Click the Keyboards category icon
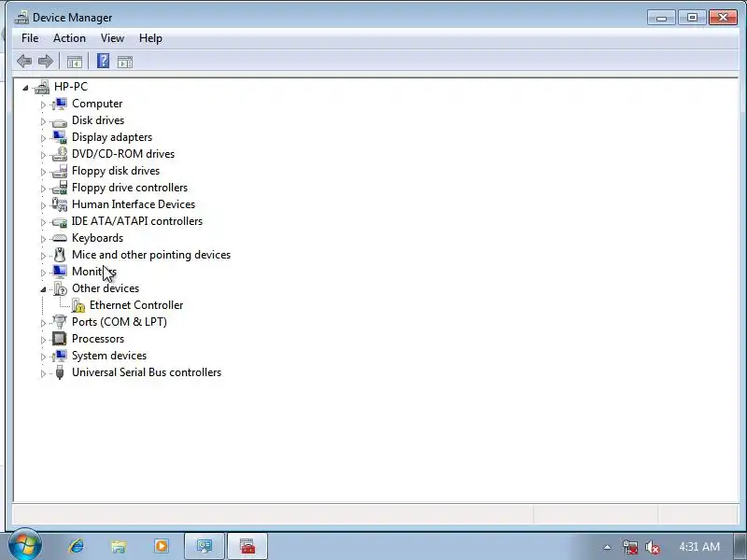Screen dimensions: 747x560 pyautogui.click(x=60, y=238)
